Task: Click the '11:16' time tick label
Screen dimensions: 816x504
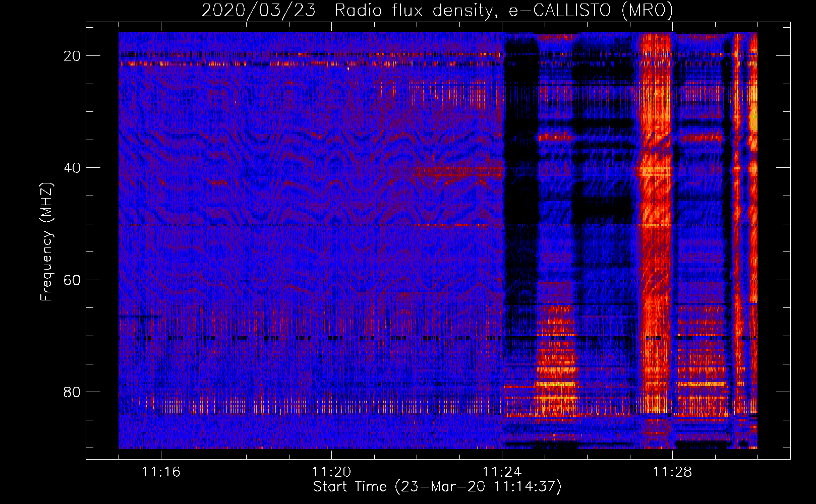Action: pos(161,472)
